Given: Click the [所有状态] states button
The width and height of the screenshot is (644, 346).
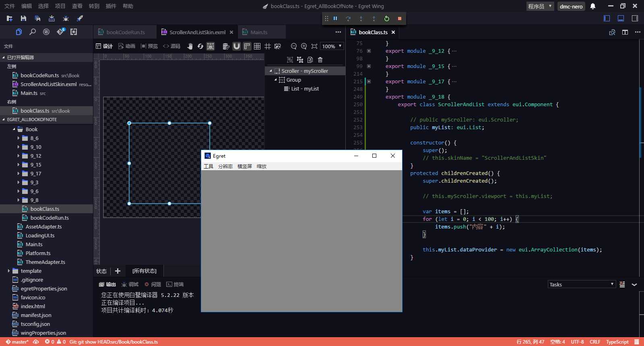Looking at the screenshot, I should [x=144, y=271].
